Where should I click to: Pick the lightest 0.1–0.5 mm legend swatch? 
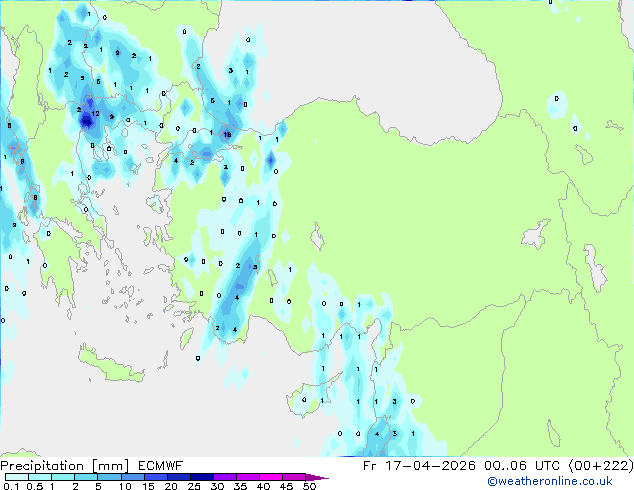coord(17,477)
